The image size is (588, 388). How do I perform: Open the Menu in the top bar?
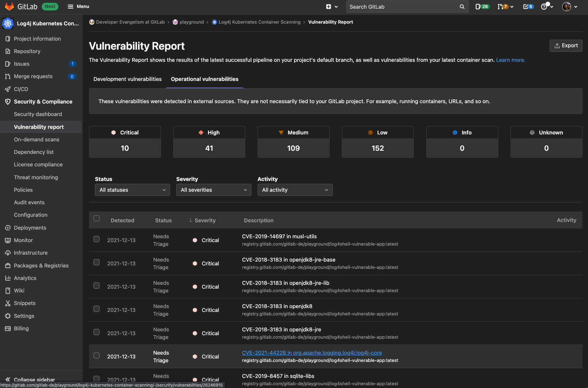click(x=78, y=6)
